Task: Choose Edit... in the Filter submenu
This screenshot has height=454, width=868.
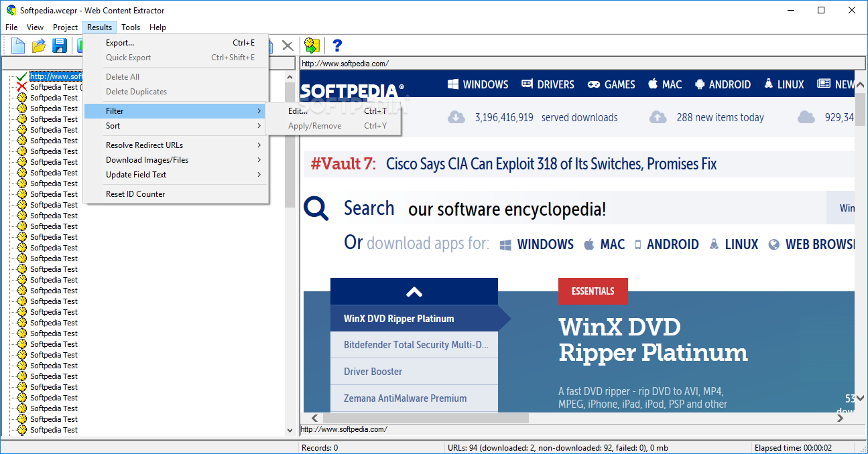Action: [x=333, y=111]
